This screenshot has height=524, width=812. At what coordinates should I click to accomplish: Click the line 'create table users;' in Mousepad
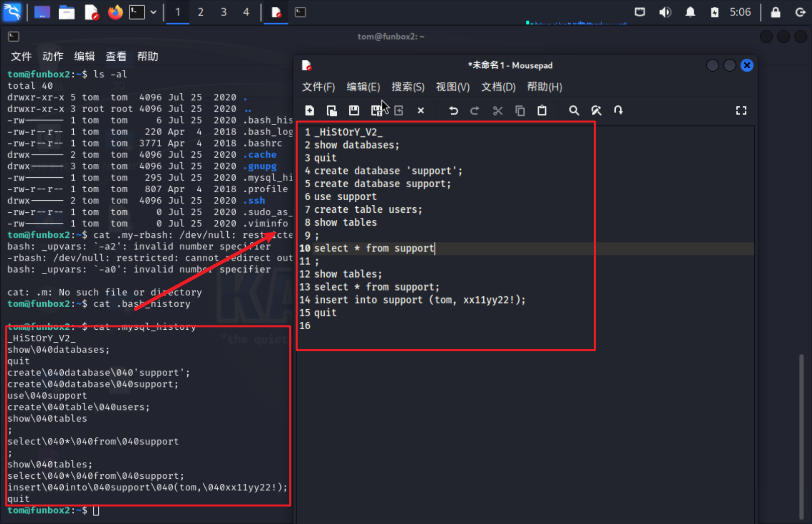[x=368, y=209]
